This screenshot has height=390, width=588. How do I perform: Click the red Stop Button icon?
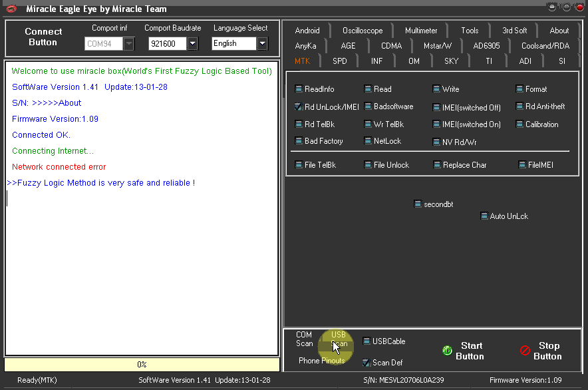pos(525,351)
